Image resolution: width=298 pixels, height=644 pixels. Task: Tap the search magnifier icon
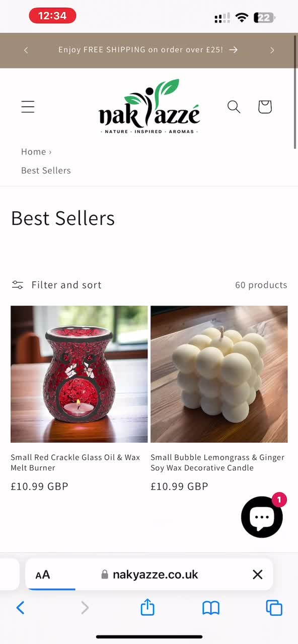(x=234, y=107)
